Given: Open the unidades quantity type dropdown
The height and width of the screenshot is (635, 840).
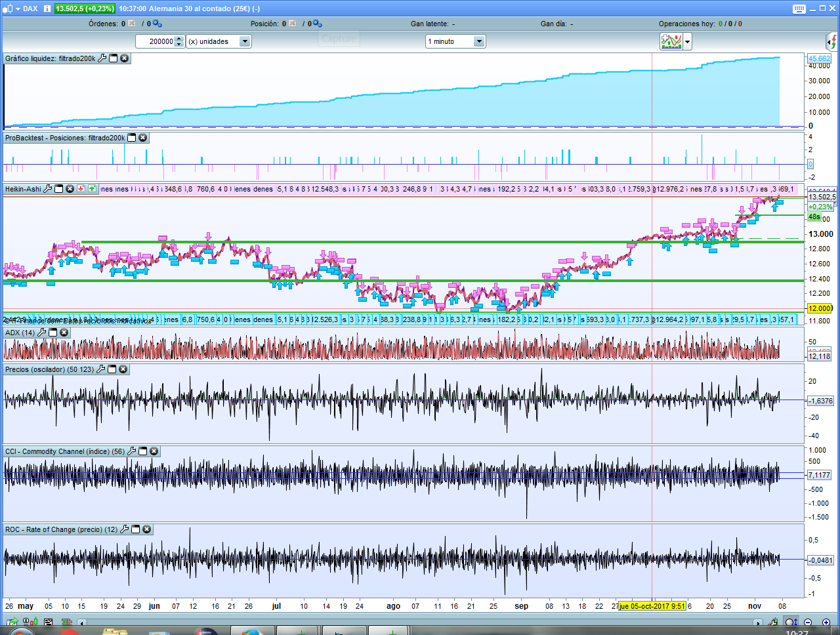Looking at the screenshot, I should [244, 41].
